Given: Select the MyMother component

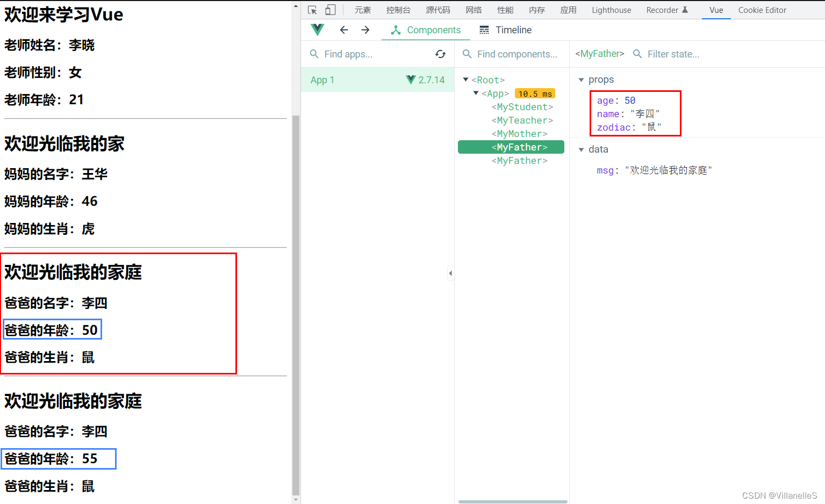Looking at the screenshot, I should (520, 134).
